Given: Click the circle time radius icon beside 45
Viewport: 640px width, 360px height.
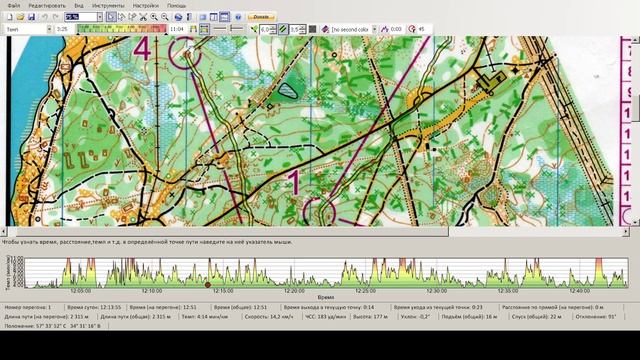Looking at the screenshot, I should point(412,29).
